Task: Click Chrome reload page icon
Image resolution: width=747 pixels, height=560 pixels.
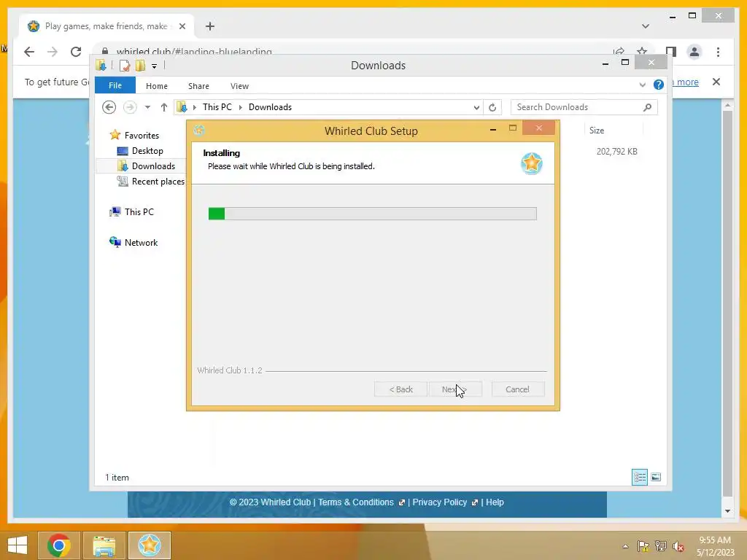Action: click(x=76, y=52)
